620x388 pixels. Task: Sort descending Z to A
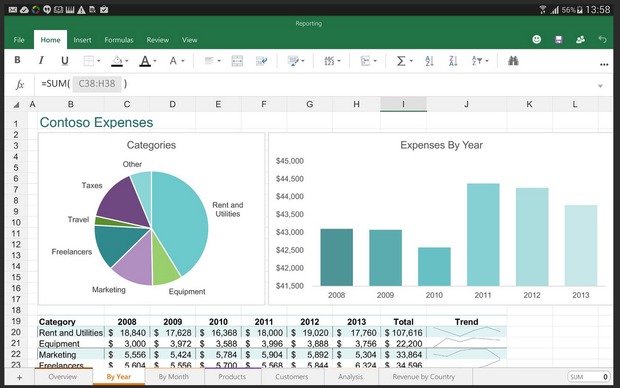pos(453,61)
